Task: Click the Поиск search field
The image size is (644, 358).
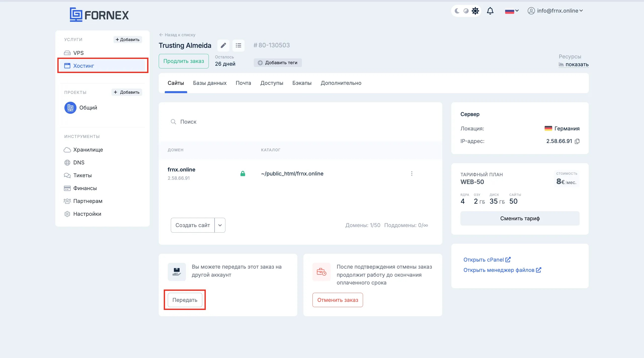Action: 252,122
